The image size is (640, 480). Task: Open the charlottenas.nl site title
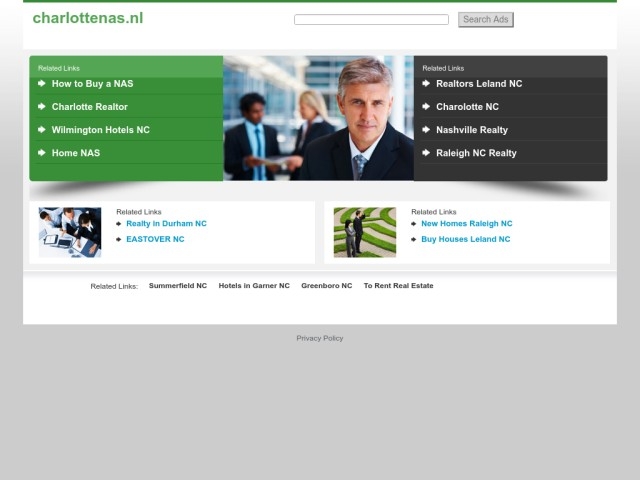[x=88, y=18]
